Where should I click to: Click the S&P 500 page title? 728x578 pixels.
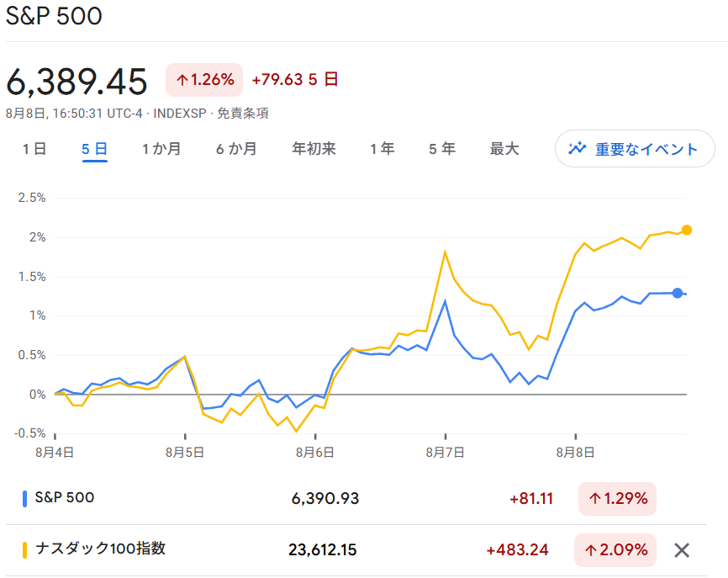(x=54, y=16)
